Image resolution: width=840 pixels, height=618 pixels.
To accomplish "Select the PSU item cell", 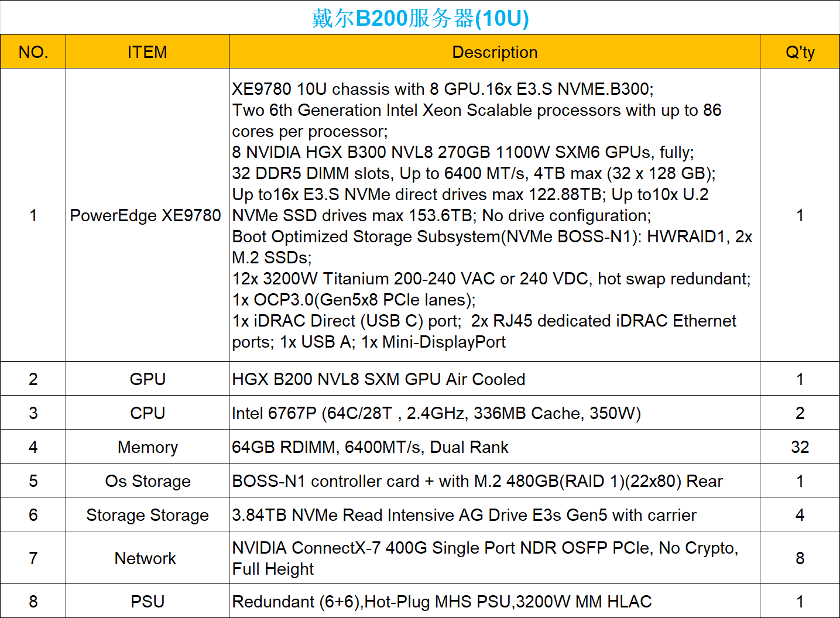I will tap(148, 602).
